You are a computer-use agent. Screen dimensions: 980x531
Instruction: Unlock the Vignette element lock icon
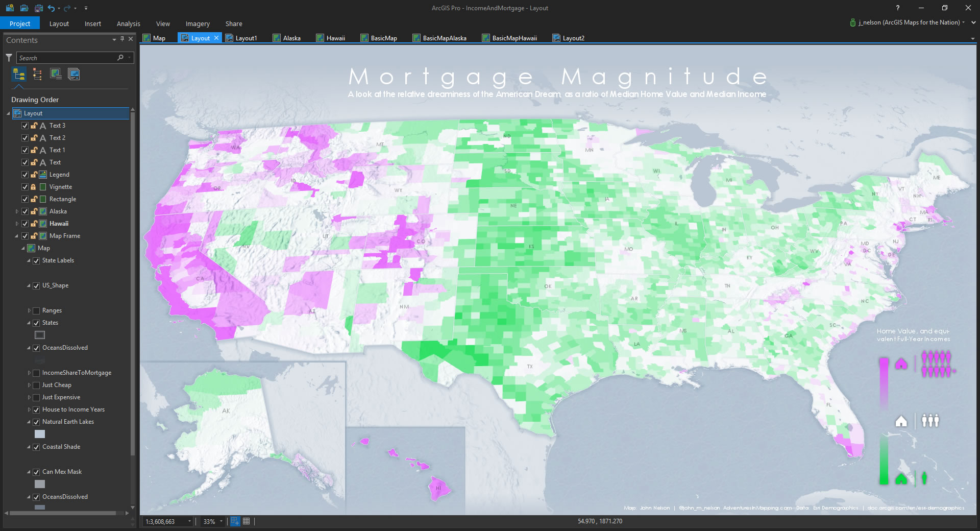33,187
